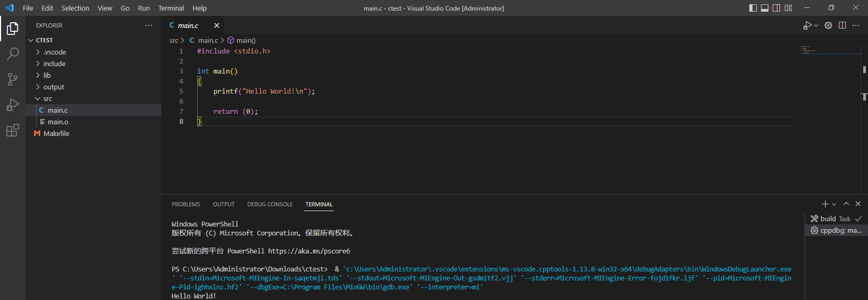Screen dimensions: 868x300
Task: Open the new terminal launch profile dropdown
Action: click(x=834, y=204)
